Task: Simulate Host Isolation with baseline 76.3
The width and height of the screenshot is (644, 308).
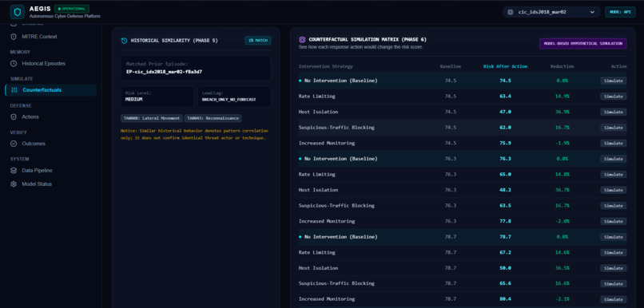Action: coord(613,190)
